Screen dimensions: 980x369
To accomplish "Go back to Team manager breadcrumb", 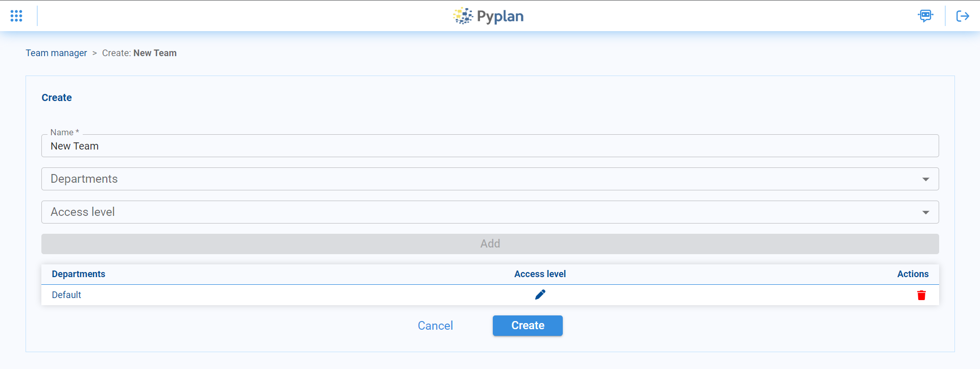I will (x=56, y=53).
